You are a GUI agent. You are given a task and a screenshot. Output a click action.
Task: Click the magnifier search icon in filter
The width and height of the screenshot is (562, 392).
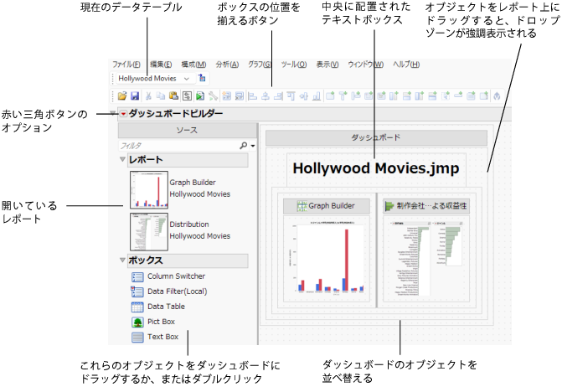point(244,146)
